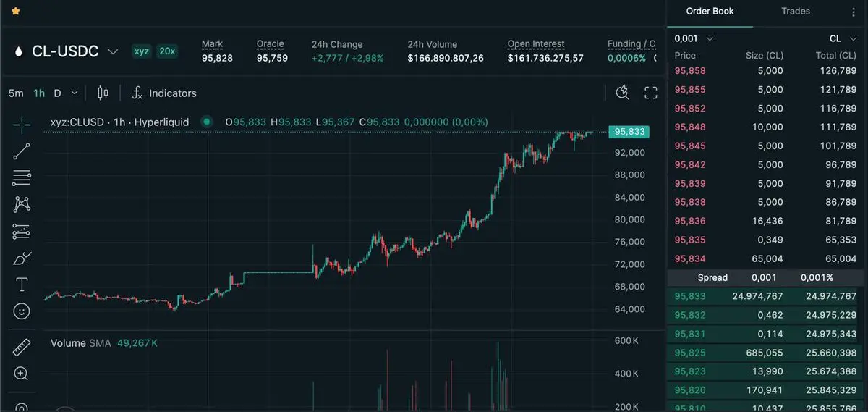This screenshot has height=412, width=868.
Task: Click ask price 95,845
Action: click(689, 146)
